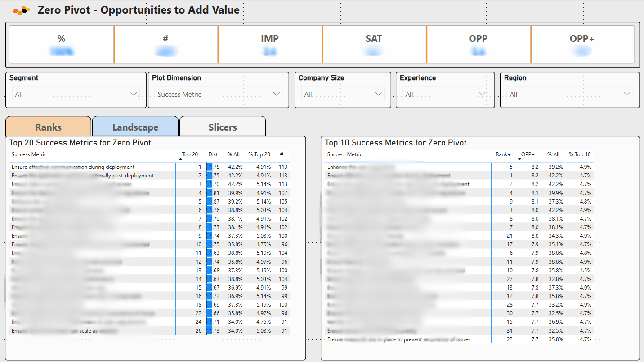Click the Dist value 1.78
644x362 pixels.
pos(215,167)
